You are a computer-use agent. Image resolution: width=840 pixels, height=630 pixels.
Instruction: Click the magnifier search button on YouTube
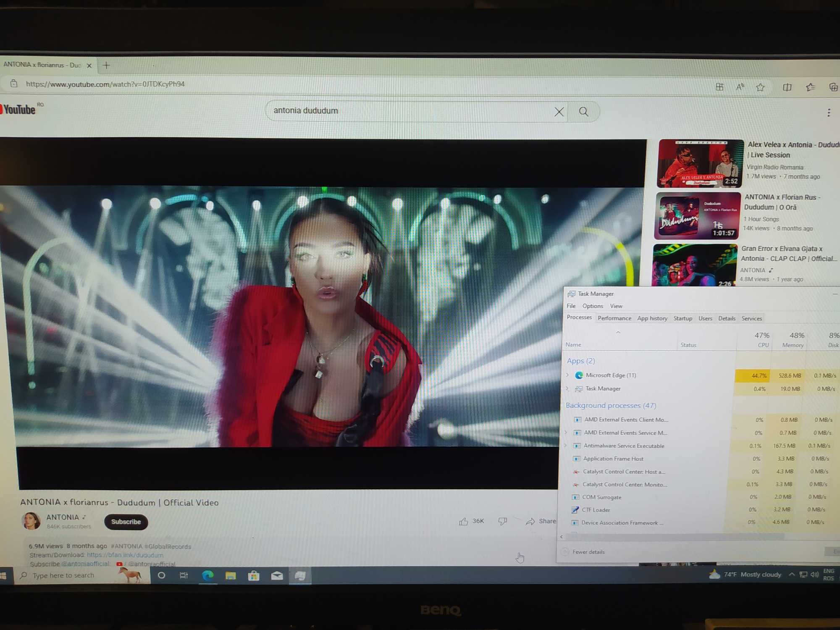click(x=583, y=112)
